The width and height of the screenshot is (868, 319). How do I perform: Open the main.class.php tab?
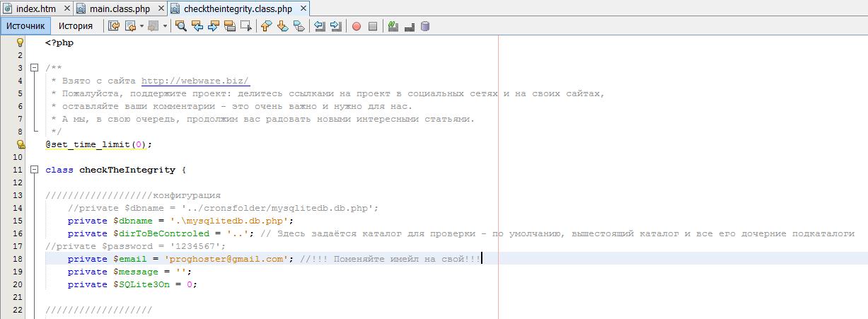pyautogui.click(x=120, y=8)
